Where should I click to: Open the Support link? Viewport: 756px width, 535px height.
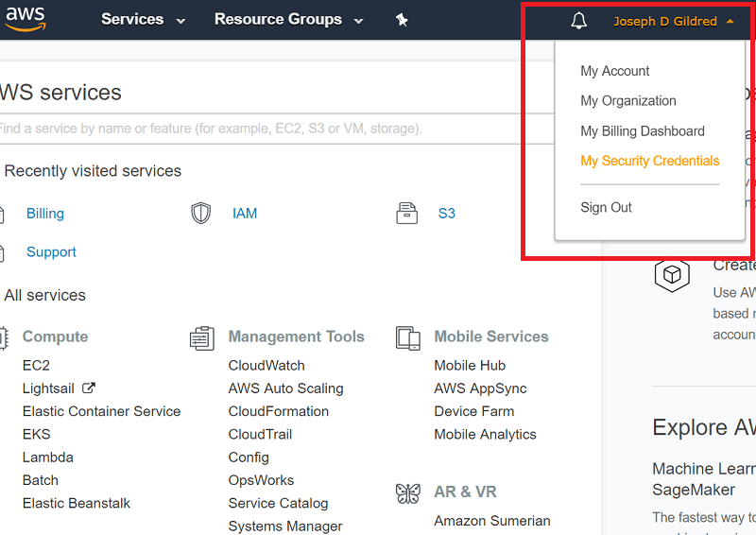click(51, 251)
